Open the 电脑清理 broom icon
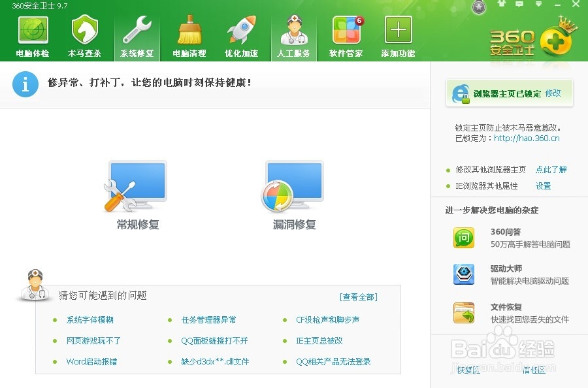 pyautogui.click(x=189, y=33)
